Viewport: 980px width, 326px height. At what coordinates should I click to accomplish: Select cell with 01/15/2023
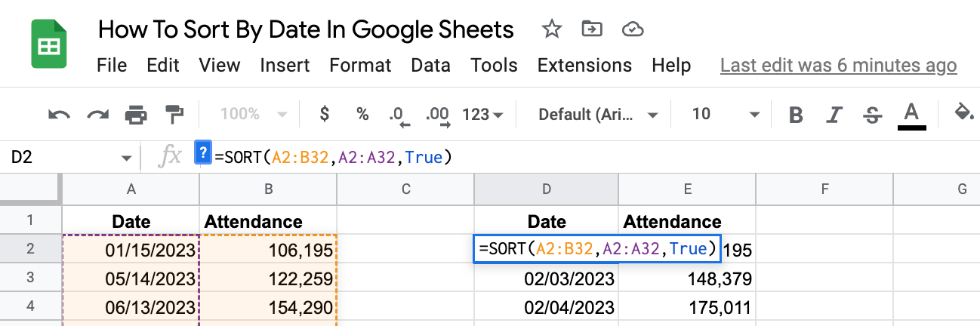click(131, 250)
